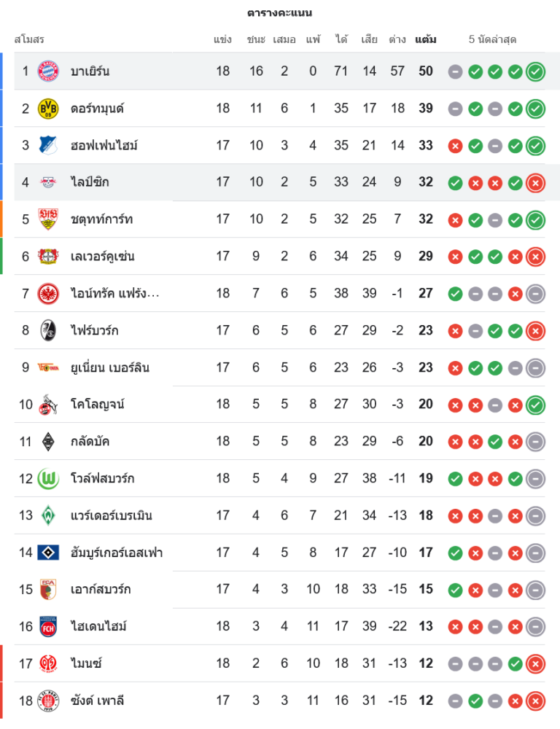This screenshot has width=560, height=729.
Task: Click the ตารางคะแนน table title
Action: coord(280,13)
